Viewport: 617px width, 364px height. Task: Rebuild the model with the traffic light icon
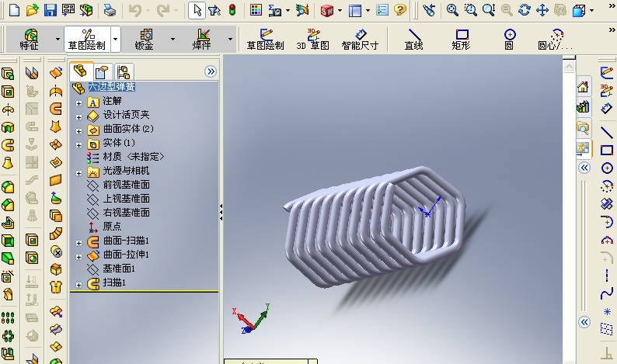232,10
